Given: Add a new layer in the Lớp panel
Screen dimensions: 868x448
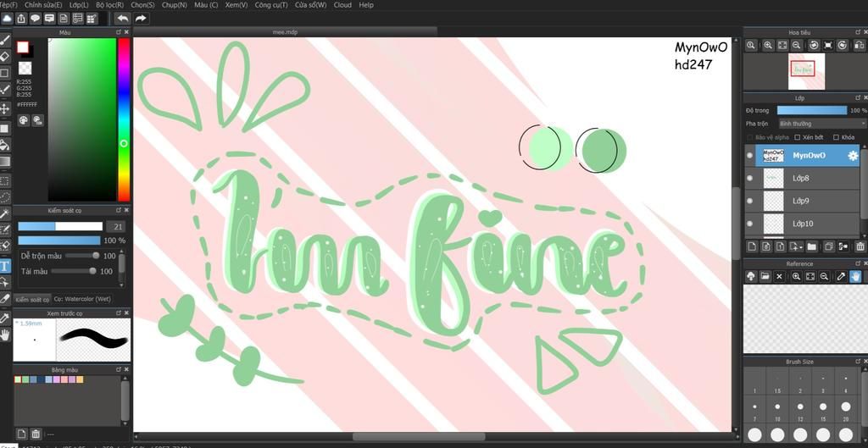Looking at the screenshot, I should (x=752, y=246).
